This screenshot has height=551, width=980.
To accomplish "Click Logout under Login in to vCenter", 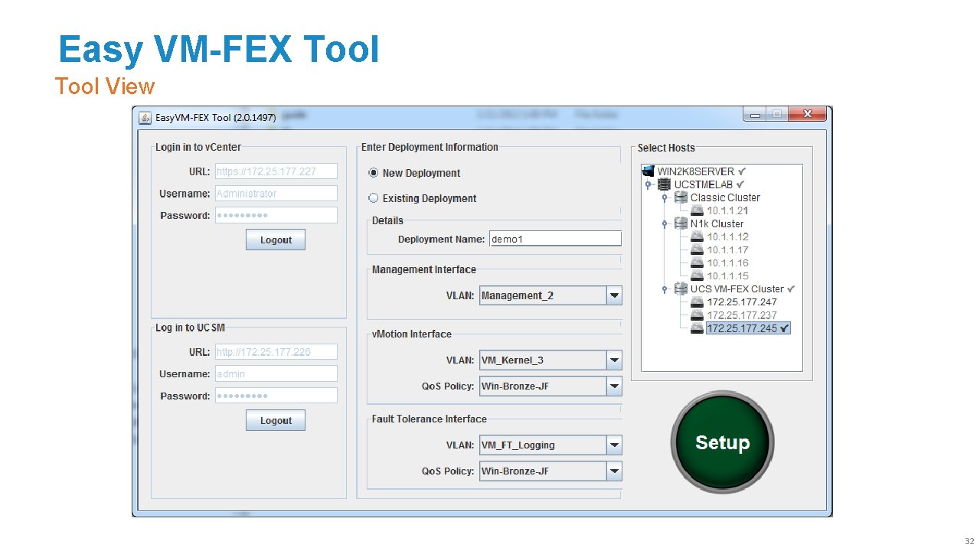I will point(276,240).
